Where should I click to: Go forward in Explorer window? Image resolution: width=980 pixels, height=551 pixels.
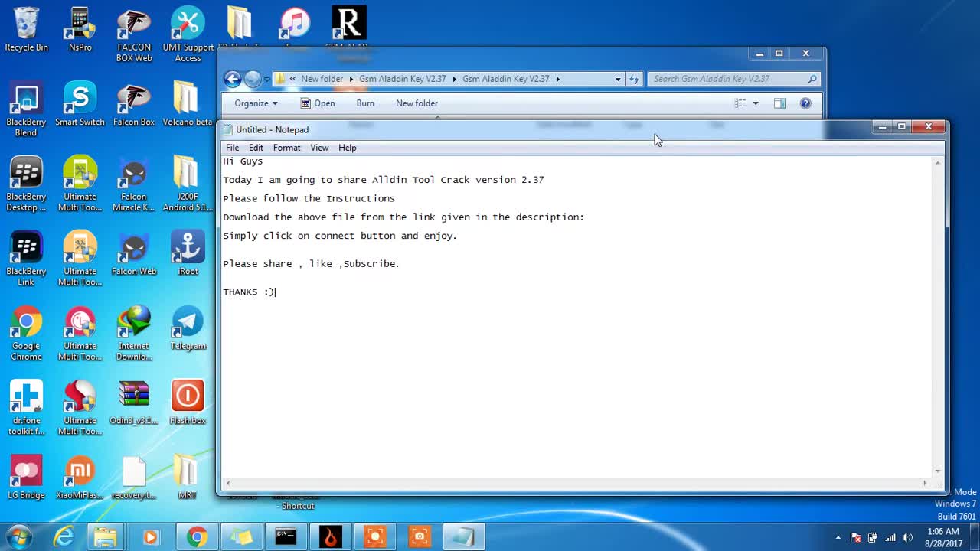click(x=253, y=79)
